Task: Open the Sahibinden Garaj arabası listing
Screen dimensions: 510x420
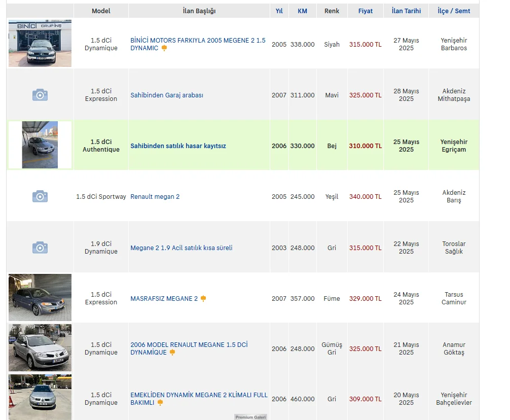Action: [x=167, y=95]
